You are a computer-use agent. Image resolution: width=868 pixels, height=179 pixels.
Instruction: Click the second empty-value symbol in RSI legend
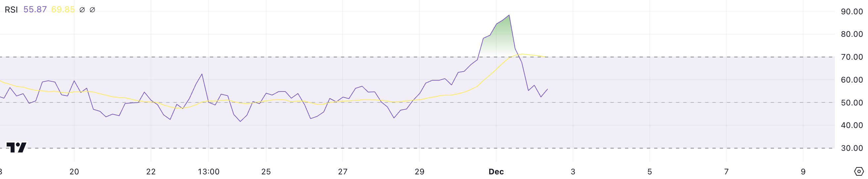click(92, 10)
